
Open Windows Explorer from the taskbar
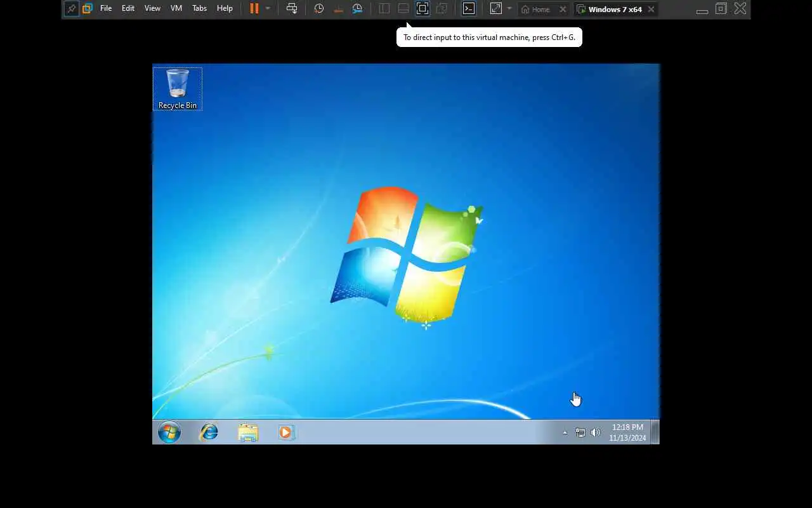pos(248,432)
